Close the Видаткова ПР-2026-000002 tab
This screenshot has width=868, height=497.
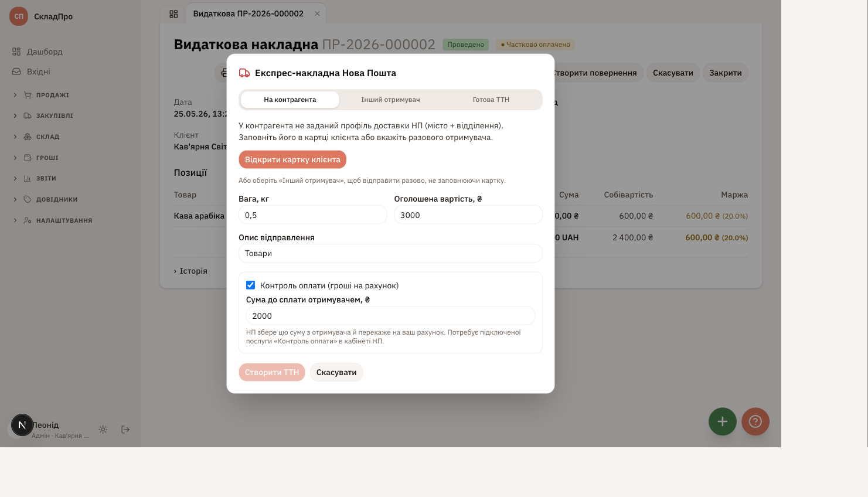[317, 13]
